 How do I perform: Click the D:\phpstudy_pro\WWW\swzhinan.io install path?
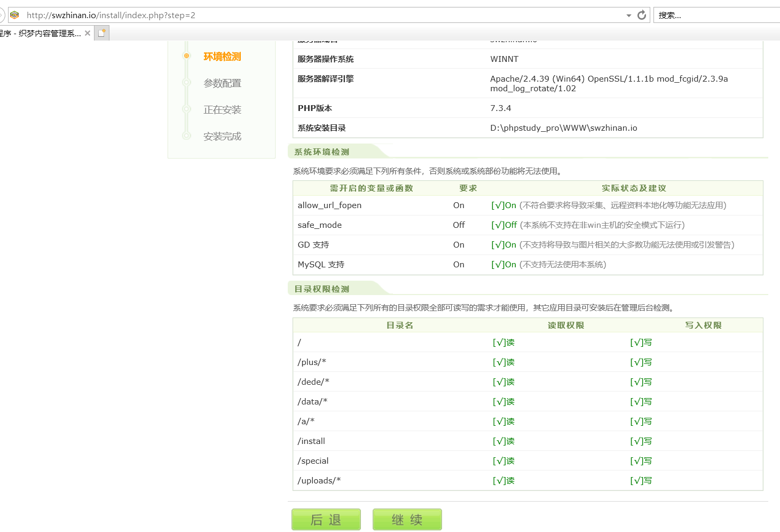(x=564, y=128)
